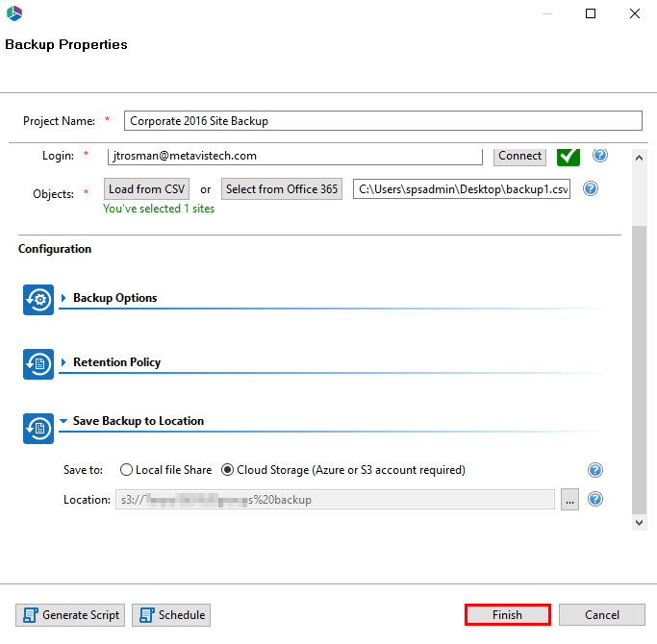The height and width of the screenshot is (644, 657).
Task: Click the vertical scrollbar down arrow
Action: tap(640, 522)
